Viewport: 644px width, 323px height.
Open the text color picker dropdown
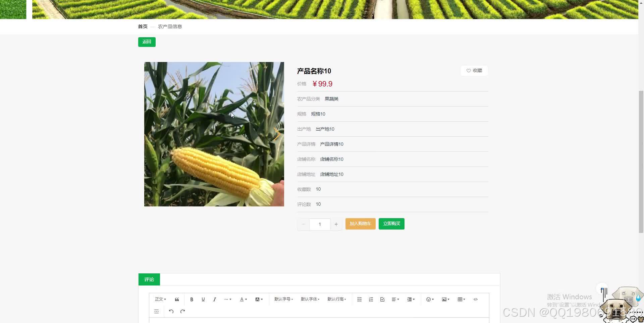[243, 299]
